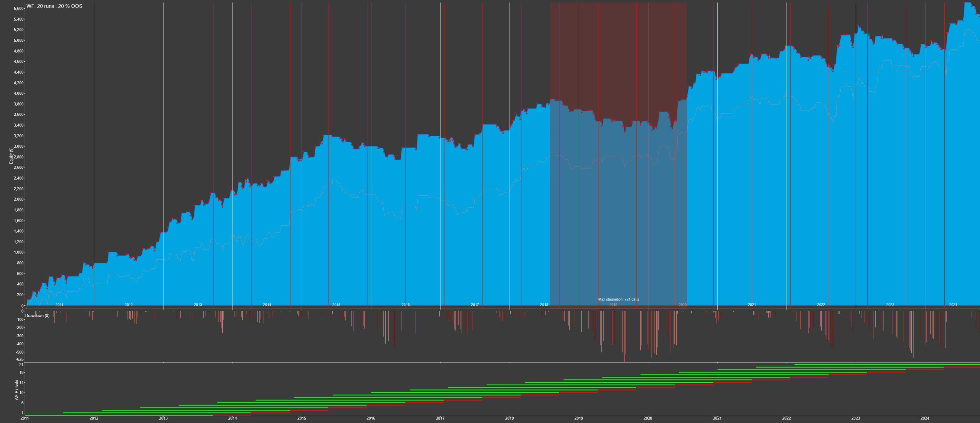
Task: Click 2011 on the bottom time axis
Action: (25, 418)
